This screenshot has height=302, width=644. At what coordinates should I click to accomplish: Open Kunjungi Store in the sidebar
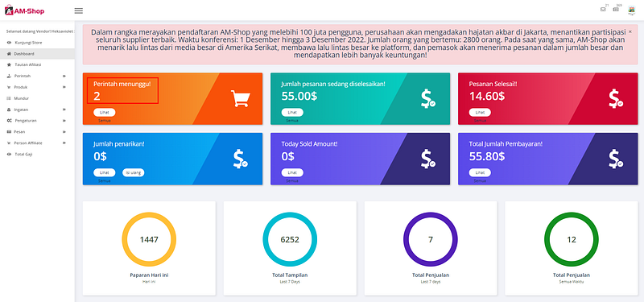pyautogui.click(x=37, y=43)
